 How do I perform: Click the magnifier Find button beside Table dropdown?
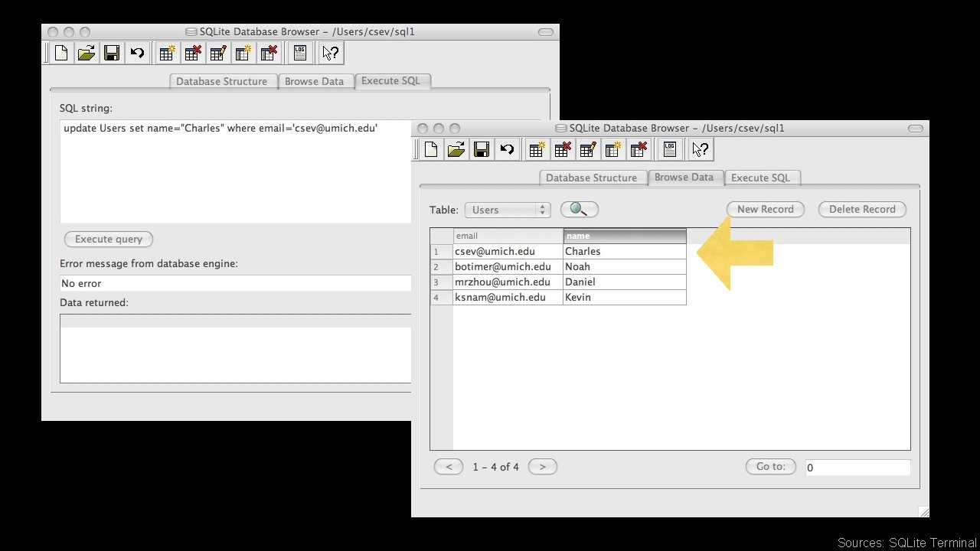(x=580, y=210)
